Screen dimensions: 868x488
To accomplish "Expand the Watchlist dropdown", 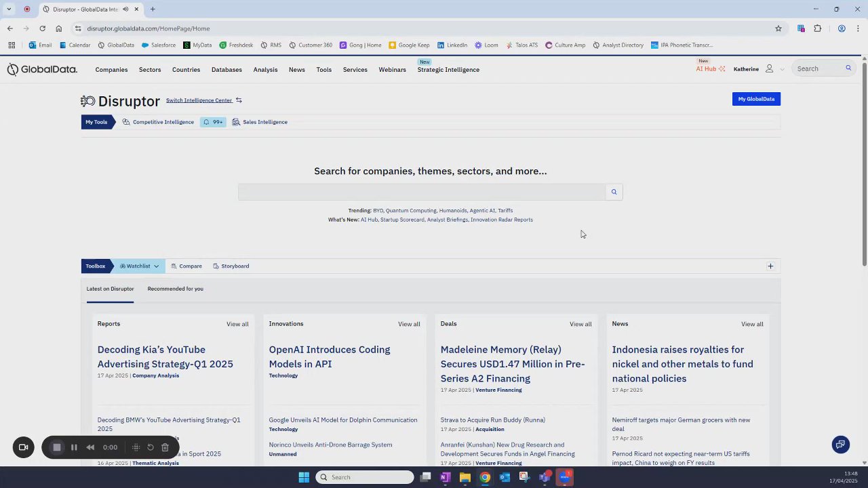I will click(156, 266).
